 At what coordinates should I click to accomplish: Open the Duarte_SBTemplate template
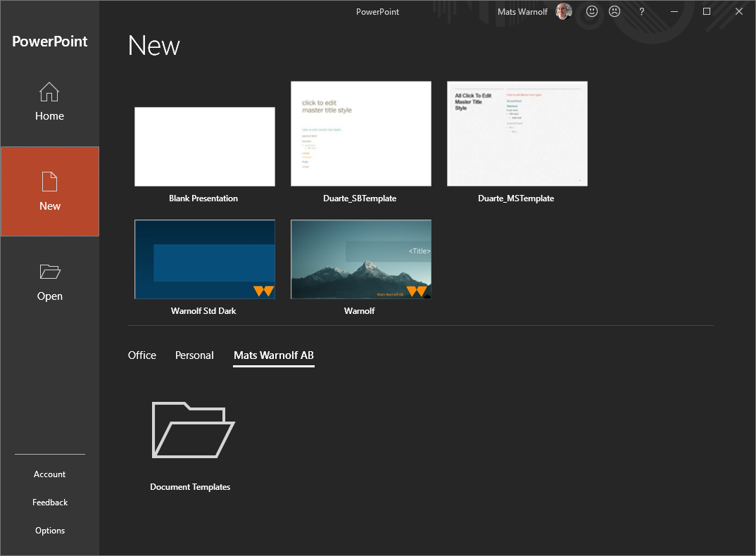tap(360, 133)
